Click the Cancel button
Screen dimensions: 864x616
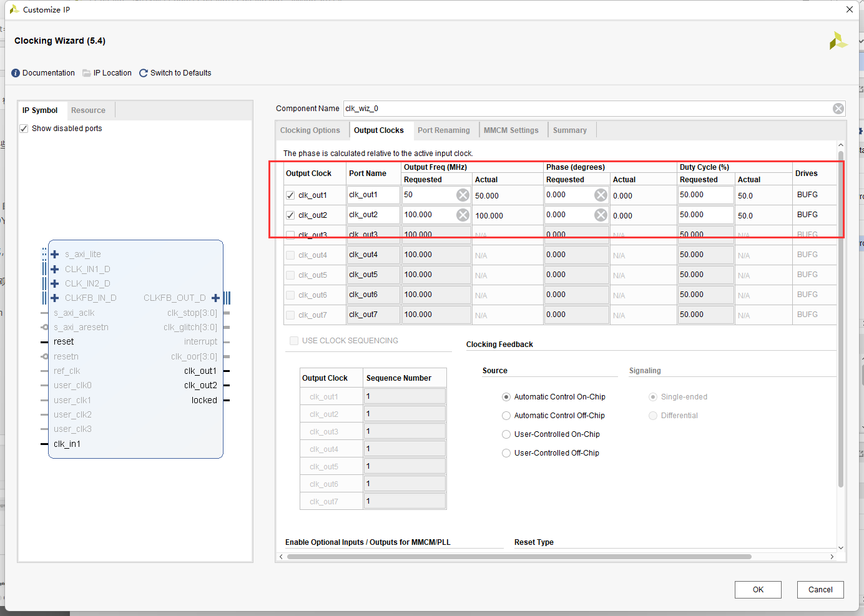820,590
